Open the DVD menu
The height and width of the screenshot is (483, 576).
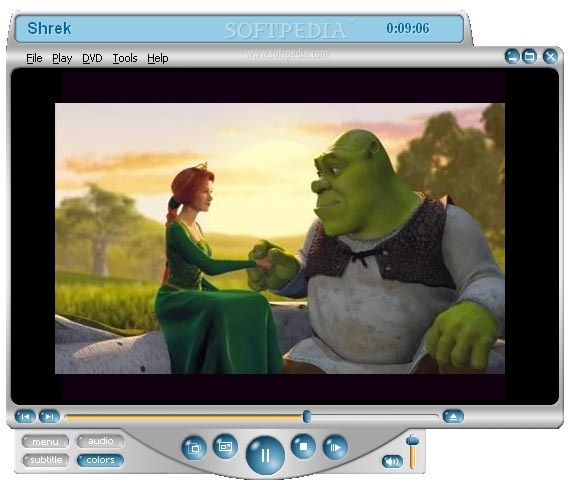pyautogui.click(x=92, y=58)
